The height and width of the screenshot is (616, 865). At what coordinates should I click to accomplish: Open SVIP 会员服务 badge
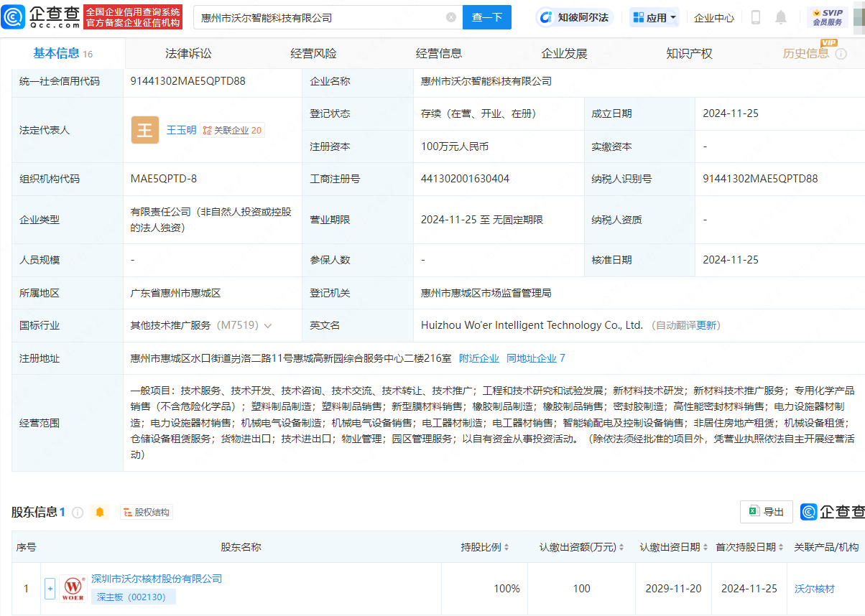click(x=828, y=17)
